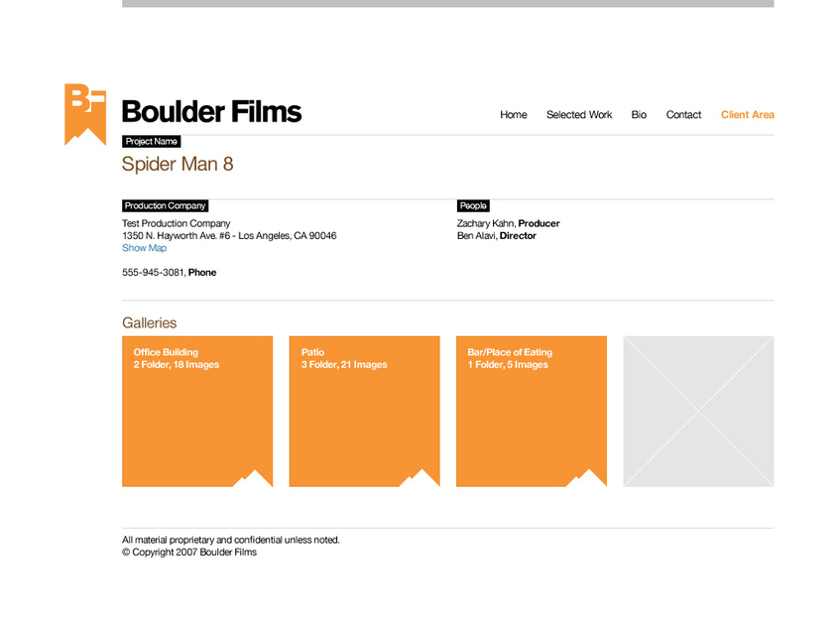Select Ben Alavi, Director
The image size is (840, 623).
(497, 236)
